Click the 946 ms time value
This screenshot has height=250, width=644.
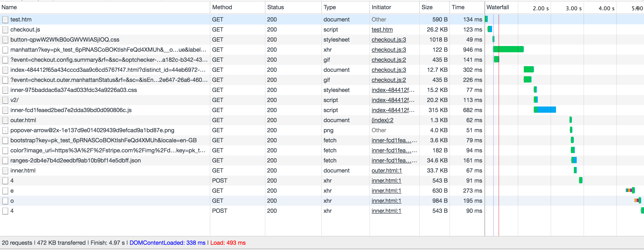[472, 50]
